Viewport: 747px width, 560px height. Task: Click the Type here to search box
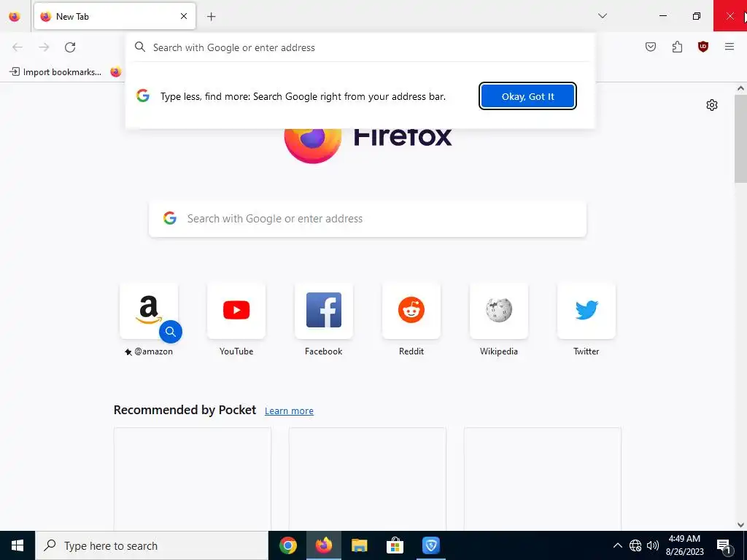[x=152, y=545]
